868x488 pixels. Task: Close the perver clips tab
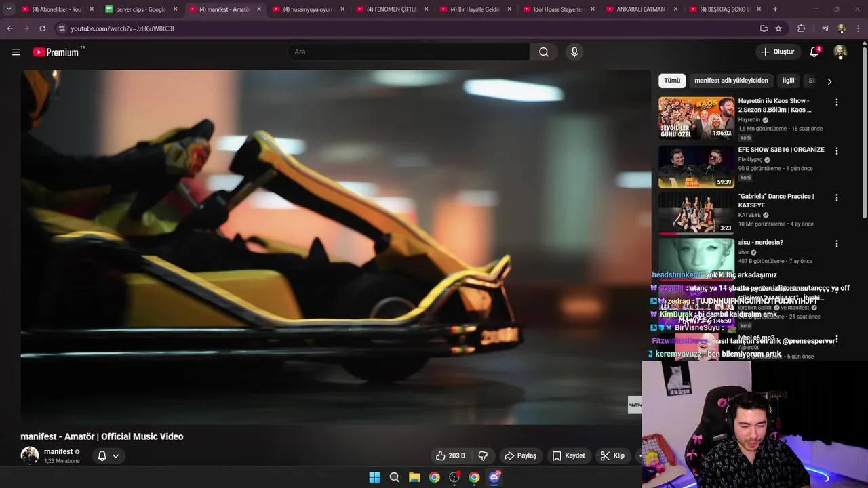[x=175, y=9]
